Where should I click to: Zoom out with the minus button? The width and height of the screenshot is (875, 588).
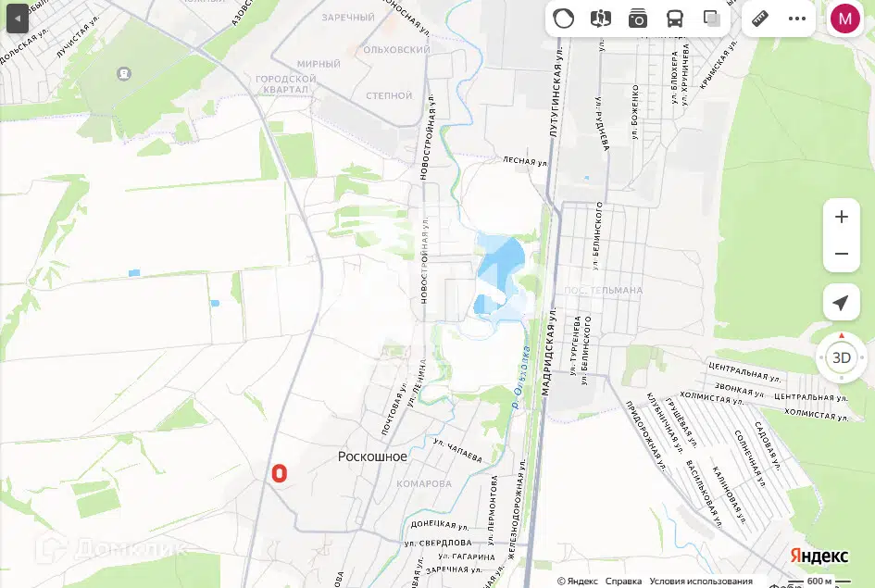tap(842, 254)
